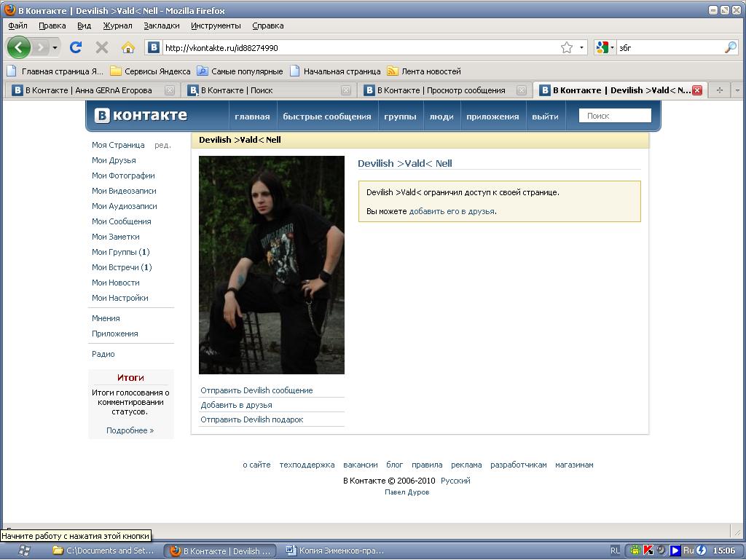Screen dimensions: 746x560
Task: Click ред. next to Моя Страница
Action: pyautogui.click(x=162, y=145)
